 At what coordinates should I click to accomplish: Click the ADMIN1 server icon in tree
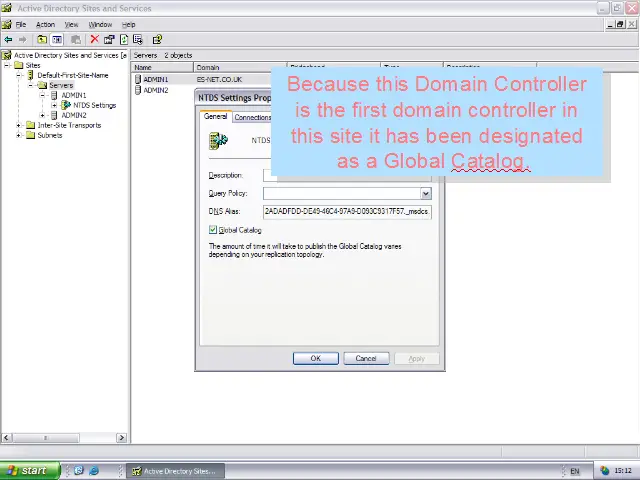[54, 95]
